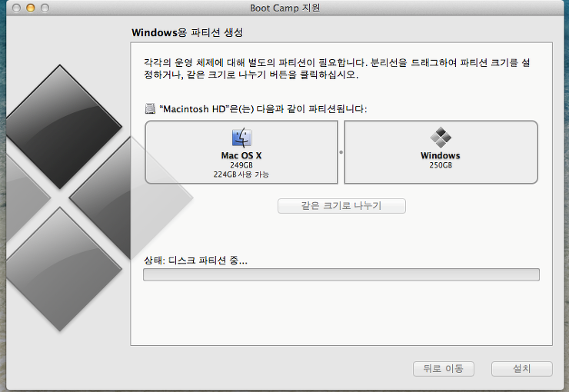Click the 설치 install button
This screenshot has height=392, width=569.
click(x=522, y=369)
